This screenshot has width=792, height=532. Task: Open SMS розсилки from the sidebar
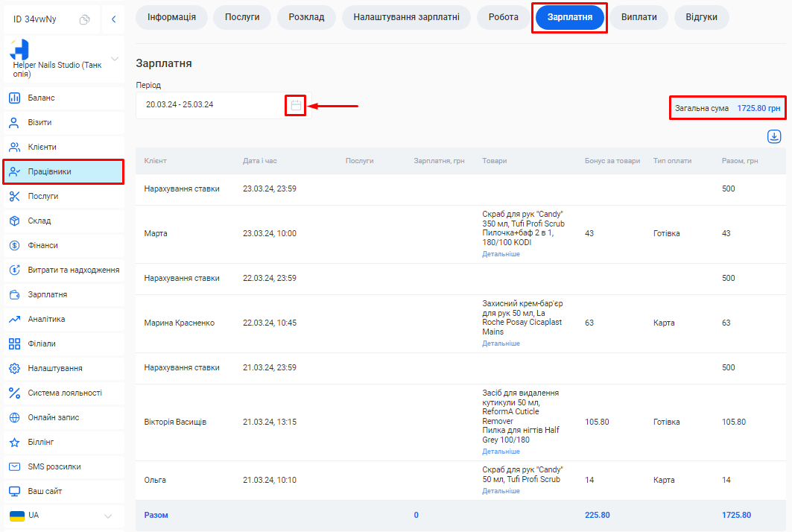54,466
